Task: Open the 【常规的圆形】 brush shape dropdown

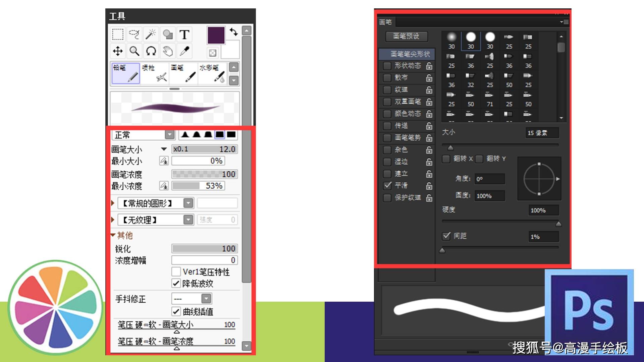Action: coord(189,203)
